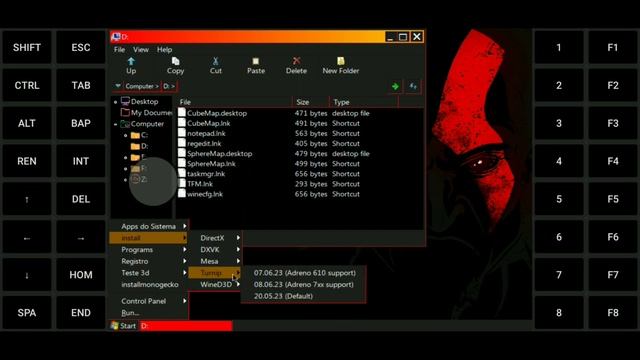640x360 pixels.
Task: Expand the DirectX submenu
Action: click(215, 238)
